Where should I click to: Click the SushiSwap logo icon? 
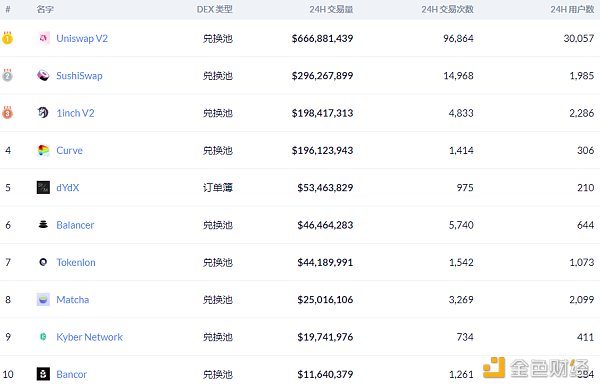click(43, 75)
